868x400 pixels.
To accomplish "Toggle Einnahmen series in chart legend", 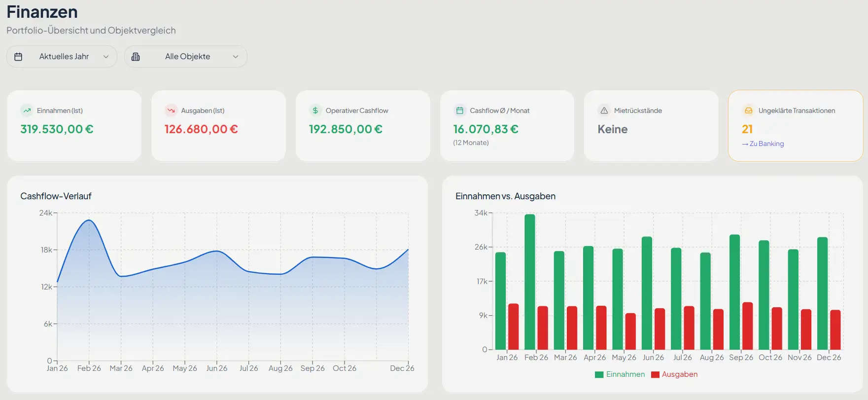I will point(620,374).
